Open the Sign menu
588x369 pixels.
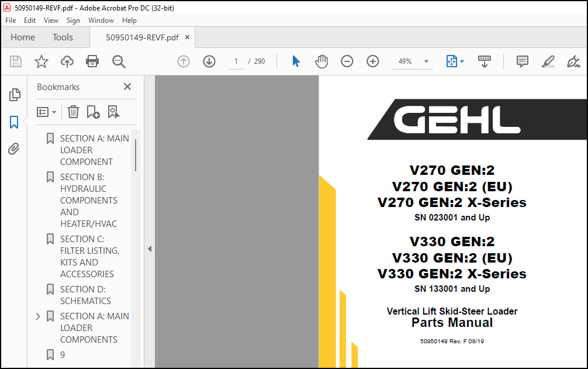pos(73,20)
